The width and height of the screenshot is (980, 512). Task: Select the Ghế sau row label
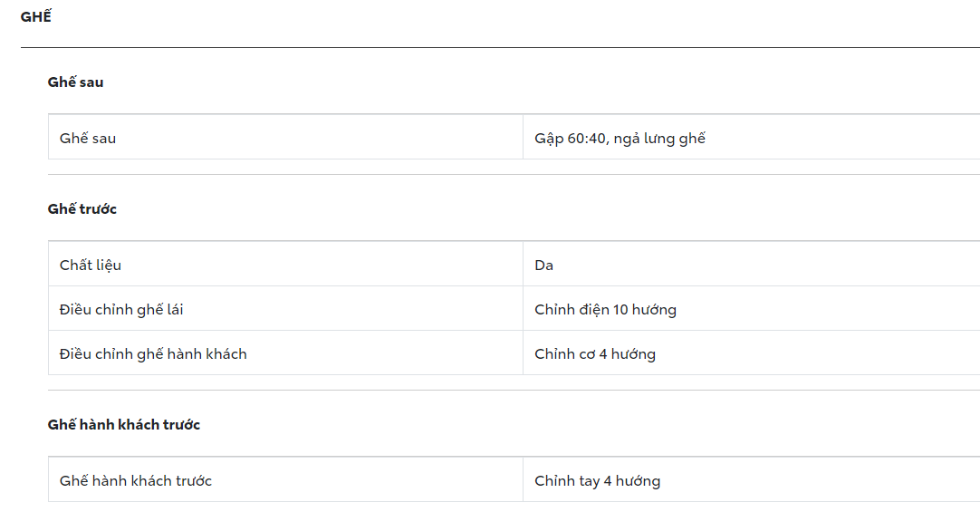click(x=88, y=139)
